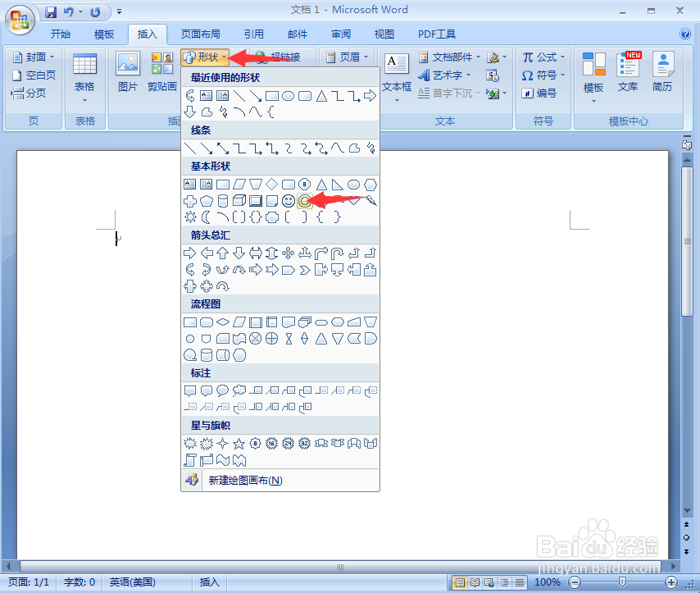Choose the oval callout shape
Image resolution: width=700 pixels, height=593 pixels.
click(x=223, y=390)
